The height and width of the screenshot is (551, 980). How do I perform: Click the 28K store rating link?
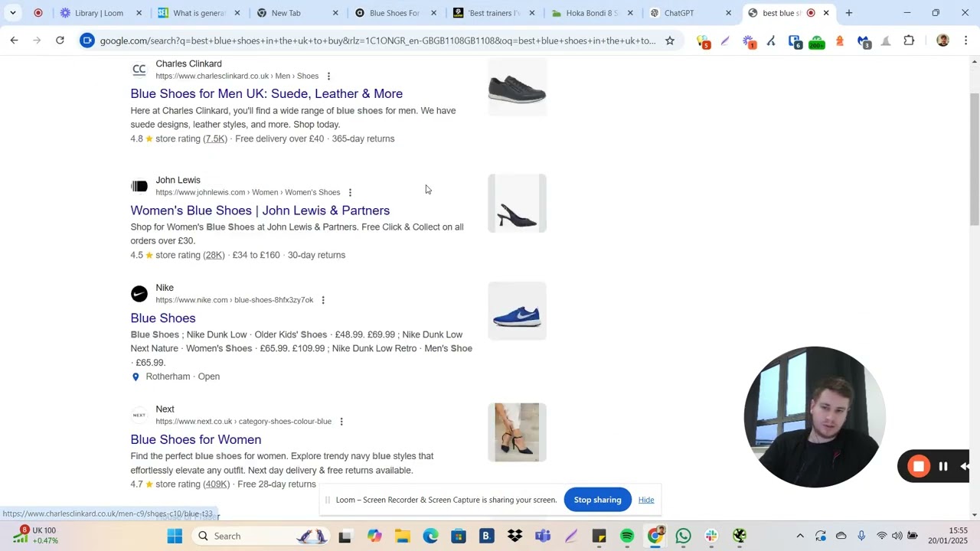pos(214,255)
